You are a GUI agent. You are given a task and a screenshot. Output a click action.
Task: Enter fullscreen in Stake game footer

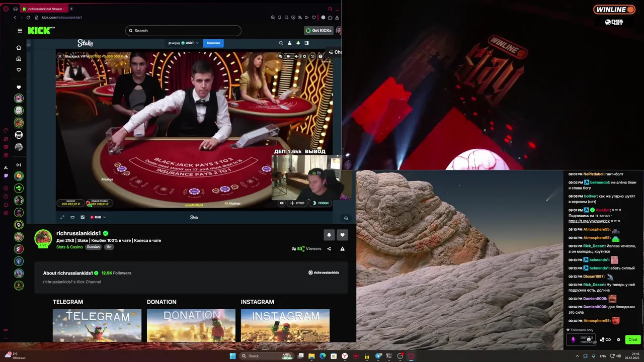[x=62, y=217]
